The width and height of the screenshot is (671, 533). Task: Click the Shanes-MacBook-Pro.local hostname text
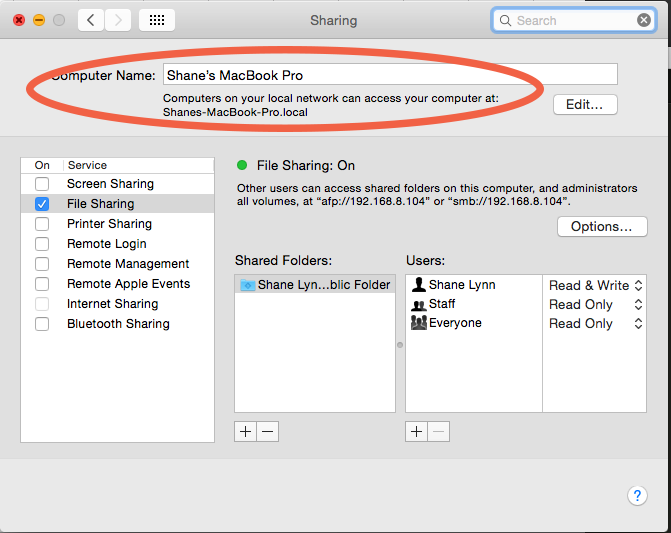pyautogui.click(x=235, y=112)
